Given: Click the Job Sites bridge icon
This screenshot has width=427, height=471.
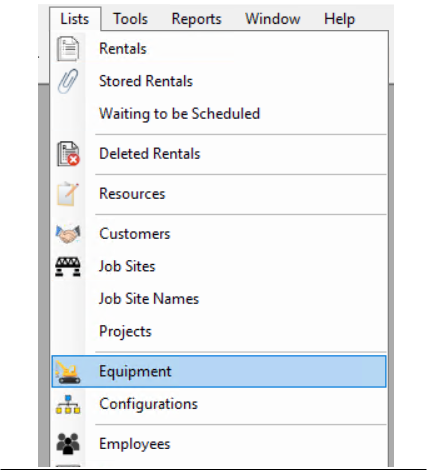Looking at the screenshot, I should [x=68, y=266].
